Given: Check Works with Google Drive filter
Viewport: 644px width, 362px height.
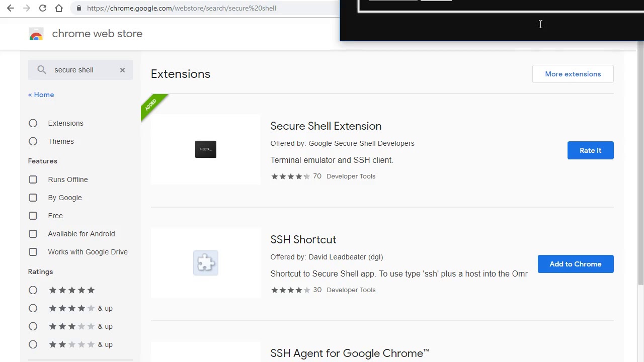Looking at the screenshot, I should 33,252.
